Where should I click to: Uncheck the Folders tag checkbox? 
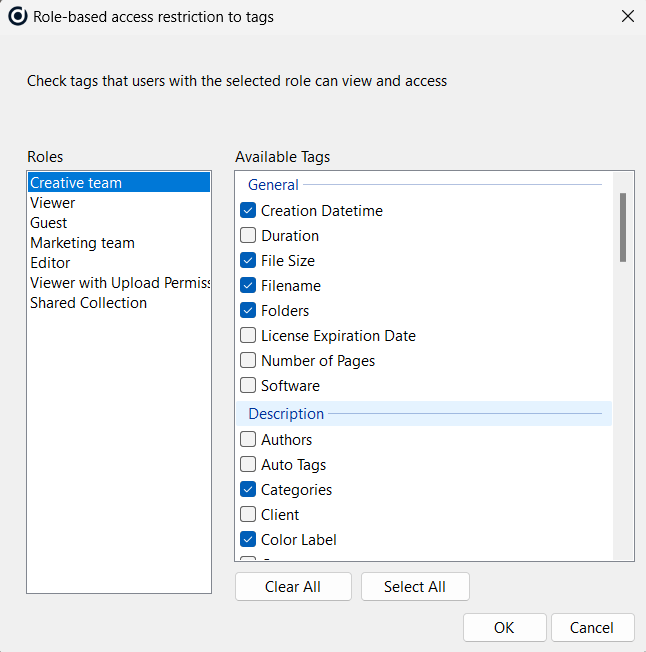pos(248,311)
